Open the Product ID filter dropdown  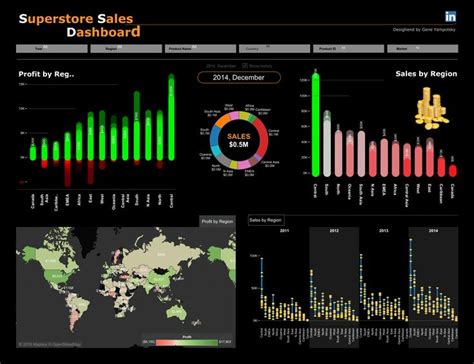tap(348, 49)
